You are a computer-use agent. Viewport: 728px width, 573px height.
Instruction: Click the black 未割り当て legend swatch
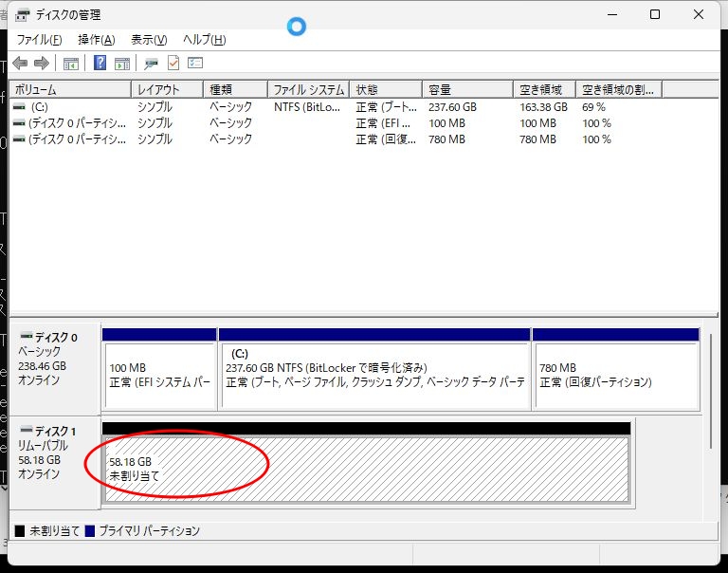(20, 531)
